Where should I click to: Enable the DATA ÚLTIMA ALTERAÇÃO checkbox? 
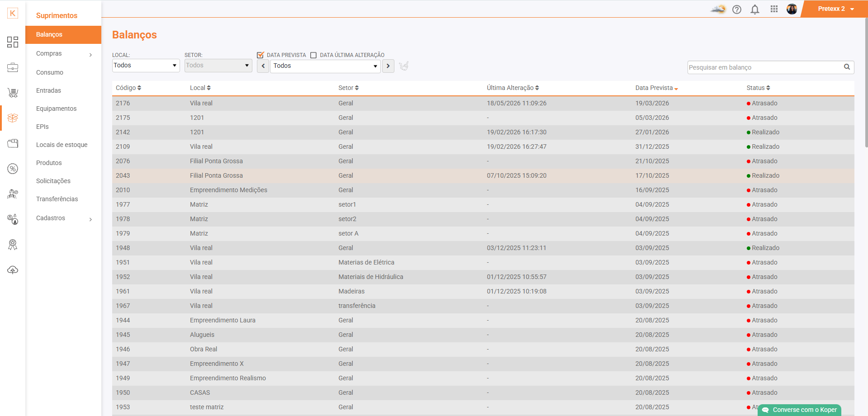(313, 55)
